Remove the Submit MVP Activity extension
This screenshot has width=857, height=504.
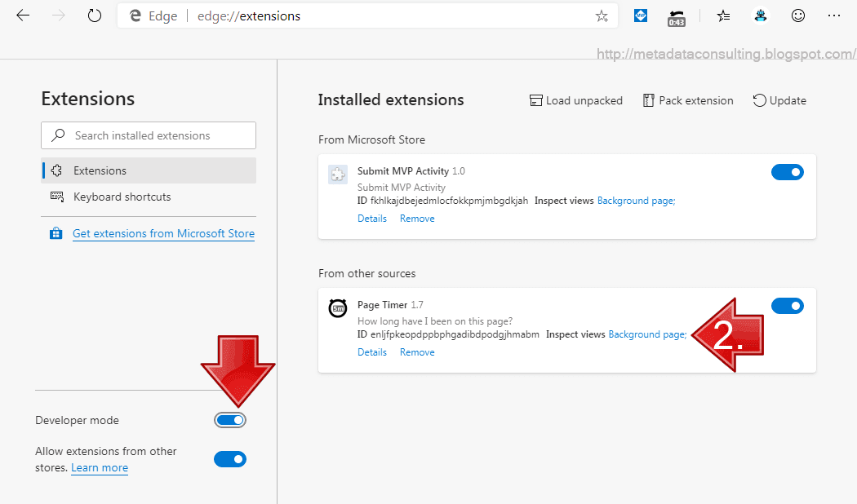click(x=417, y=219)
